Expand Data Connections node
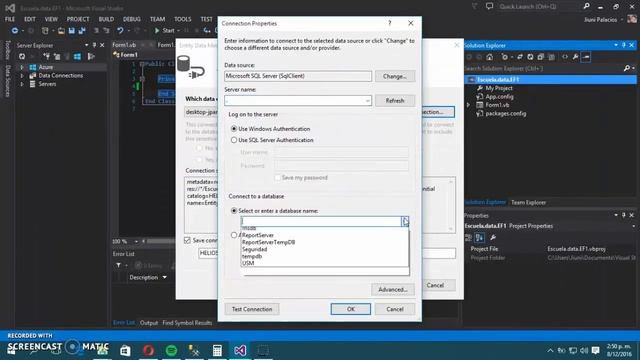 pos(22,76)
